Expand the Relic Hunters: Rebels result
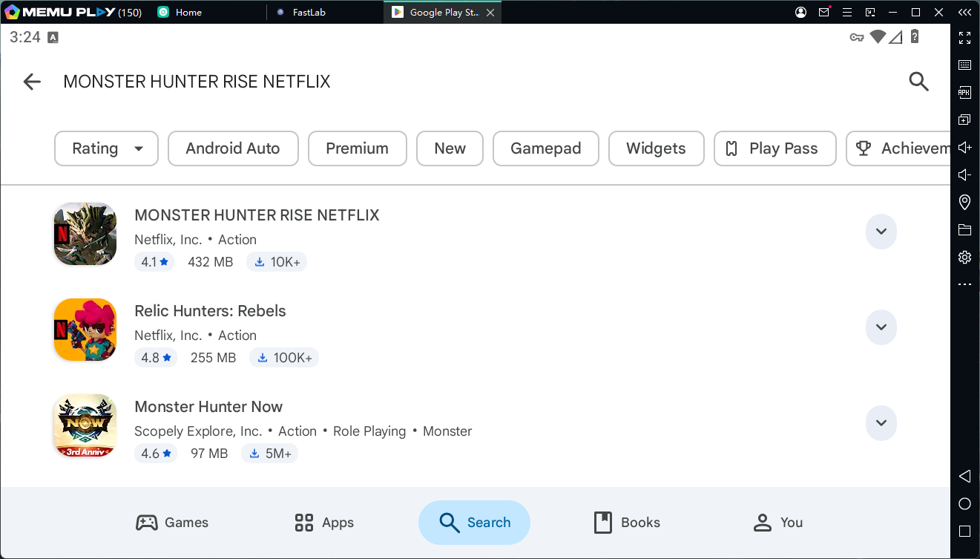980x559 pixels. [x=881, y=327]
